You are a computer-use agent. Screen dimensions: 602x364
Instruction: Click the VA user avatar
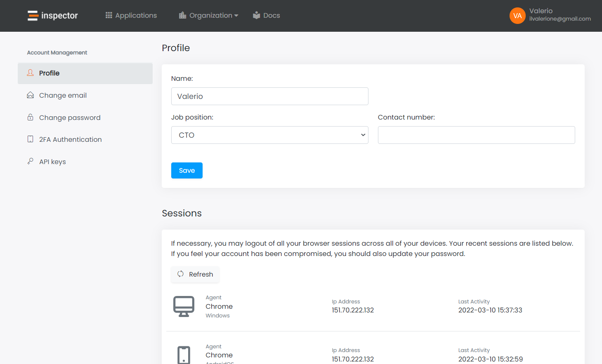(x=517, y=16)
